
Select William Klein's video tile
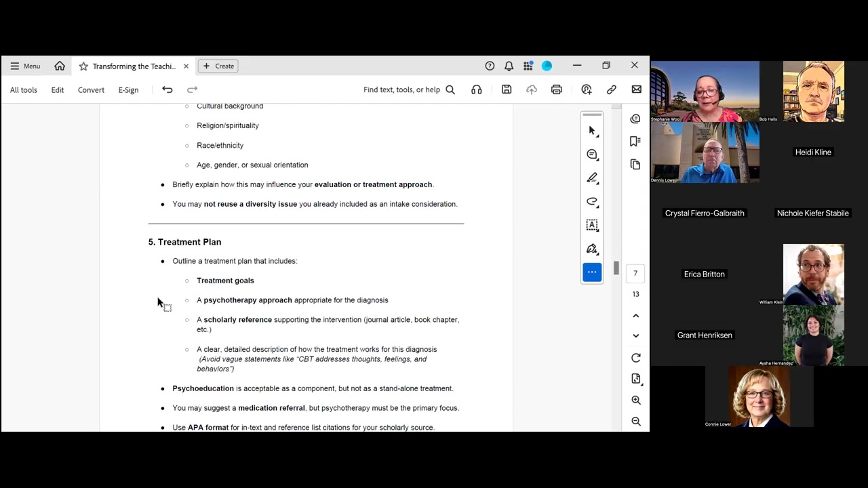click(813, 274)
